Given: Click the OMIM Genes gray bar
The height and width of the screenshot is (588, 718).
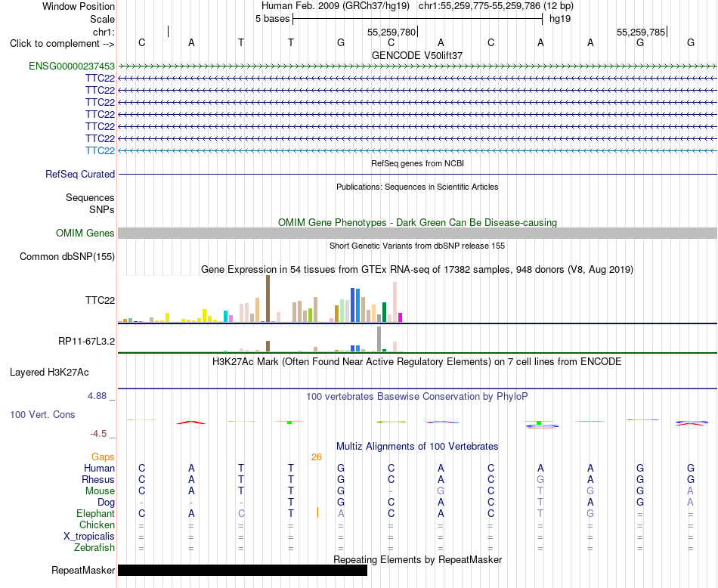Looking at the screenshot, I should click(417, 233).
